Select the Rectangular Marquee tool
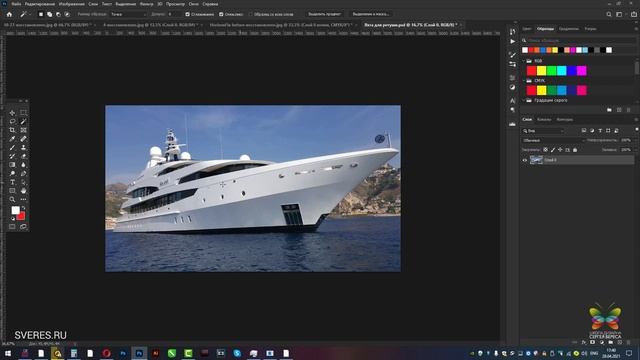 tap(23, 113)
